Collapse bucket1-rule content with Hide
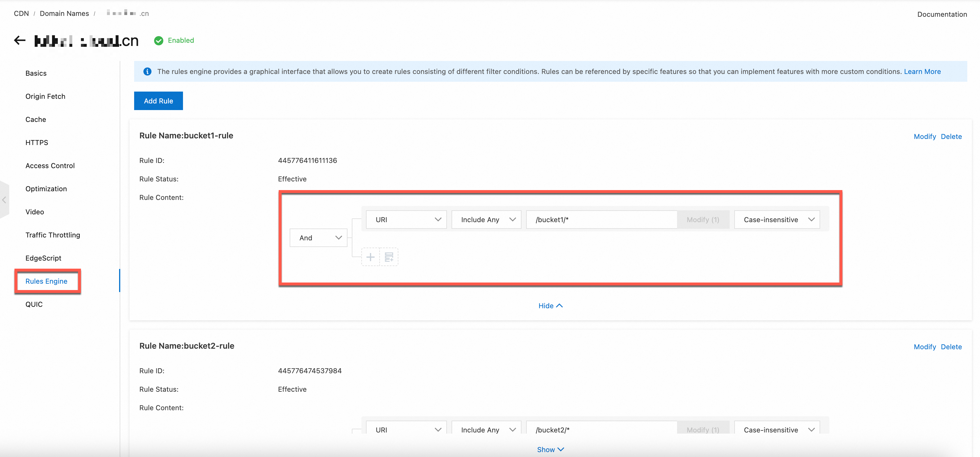Screen dimensions: 980x457 550,306
